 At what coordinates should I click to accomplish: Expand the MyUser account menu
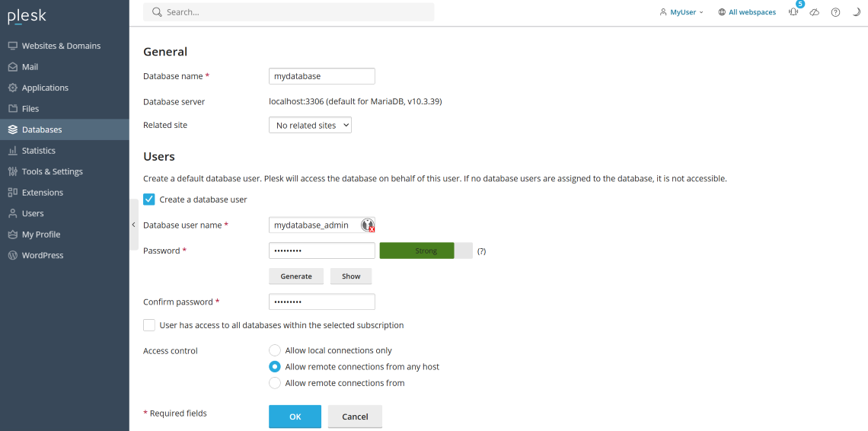pyautogui.click(x=681, y=12)
